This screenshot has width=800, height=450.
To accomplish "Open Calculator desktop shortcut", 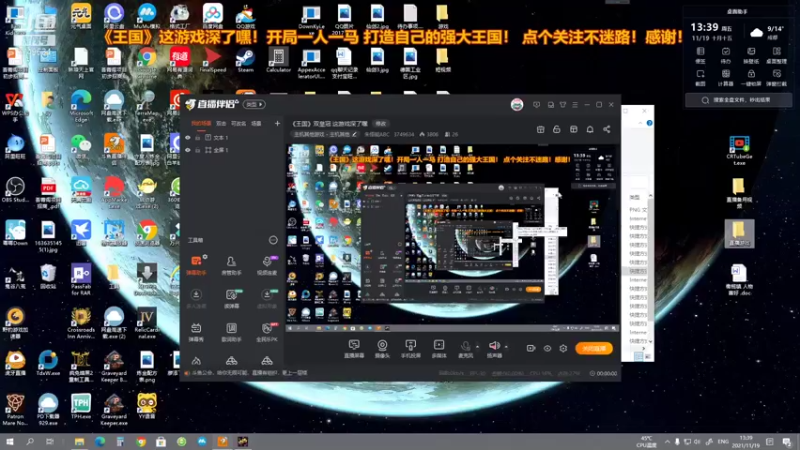I will tap(278, 61).
